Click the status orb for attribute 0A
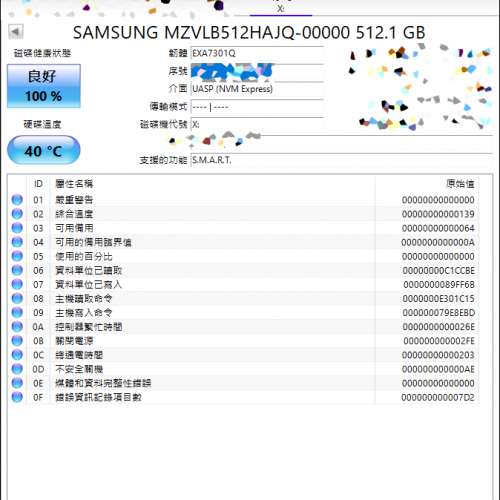The width and height of the screenshot is (500, 500). (17, 327)
